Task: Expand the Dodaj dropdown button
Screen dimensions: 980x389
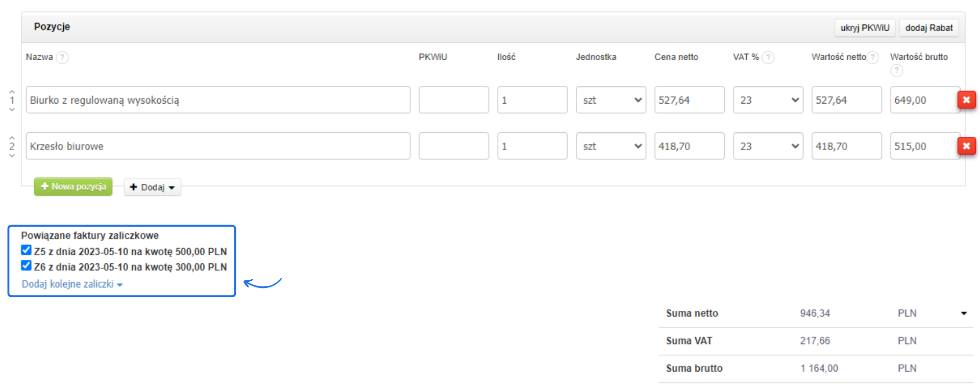Action: [152, 187]
